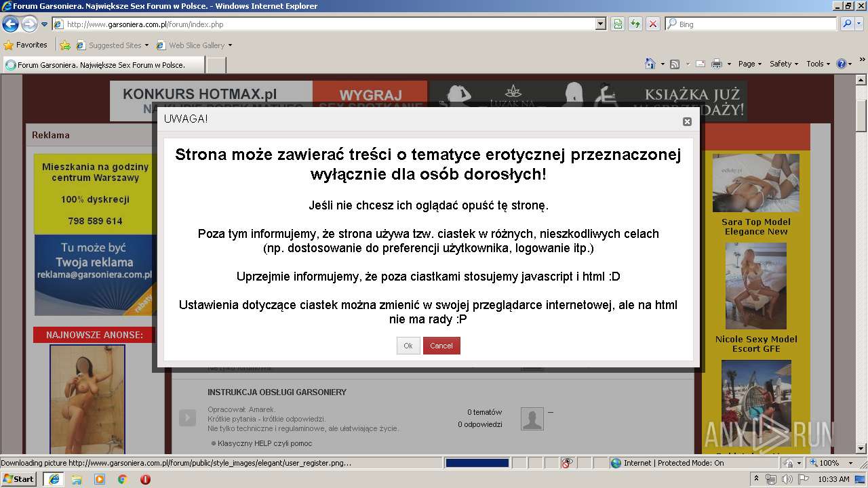This screenshot has height=488, width=868.
Task: Open the Sara Top Model Elegance New link
Action: (756, 226)
